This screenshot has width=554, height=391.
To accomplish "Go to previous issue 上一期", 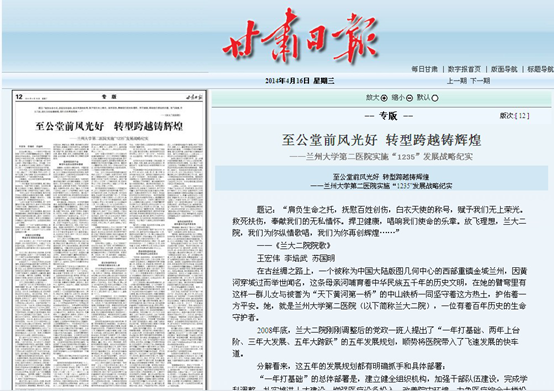I will click(456, 81).
